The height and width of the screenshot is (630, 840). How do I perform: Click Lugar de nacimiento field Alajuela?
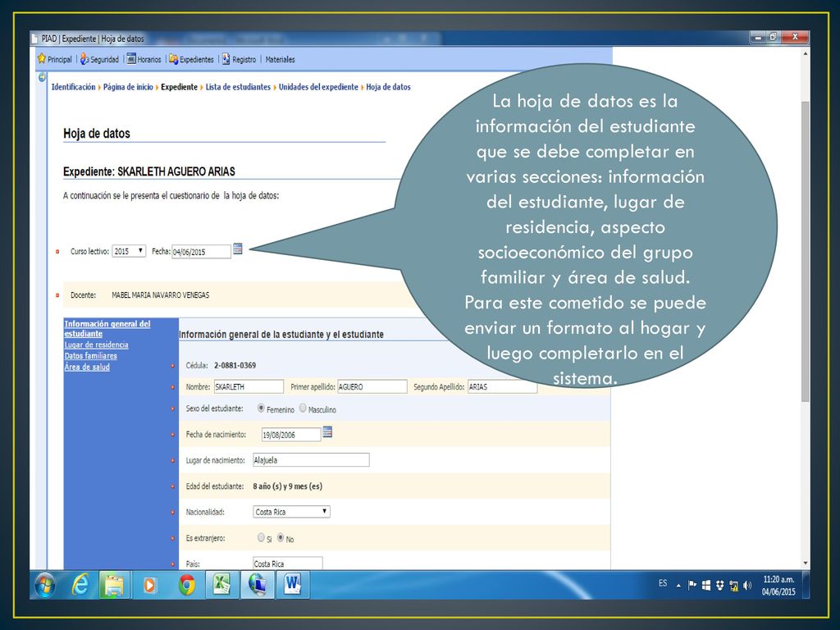coord(311,459)
